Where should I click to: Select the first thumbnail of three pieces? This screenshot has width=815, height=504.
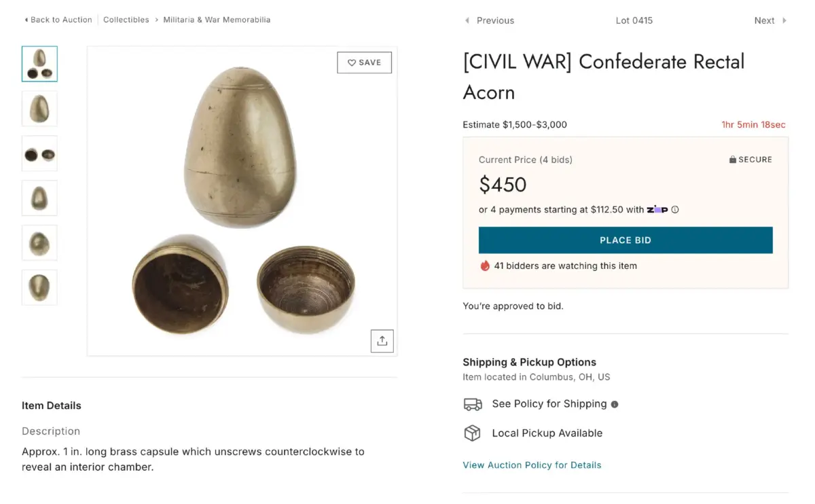pos(39,64)
